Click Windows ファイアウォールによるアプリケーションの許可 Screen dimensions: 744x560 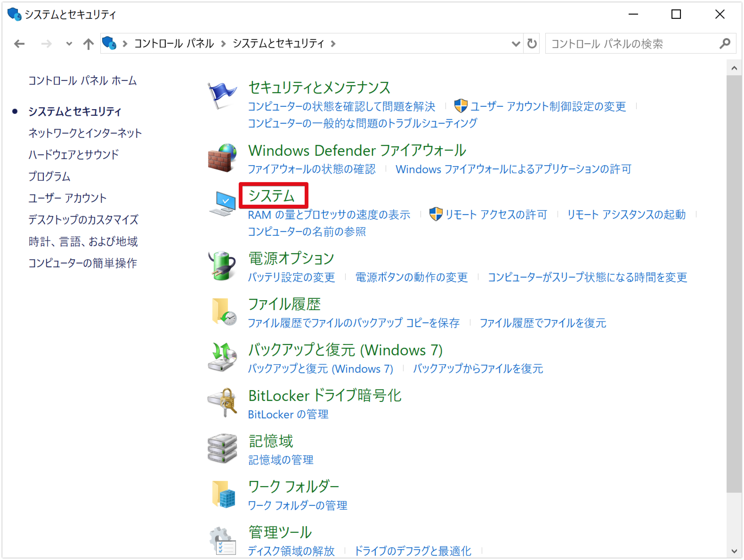513,169
